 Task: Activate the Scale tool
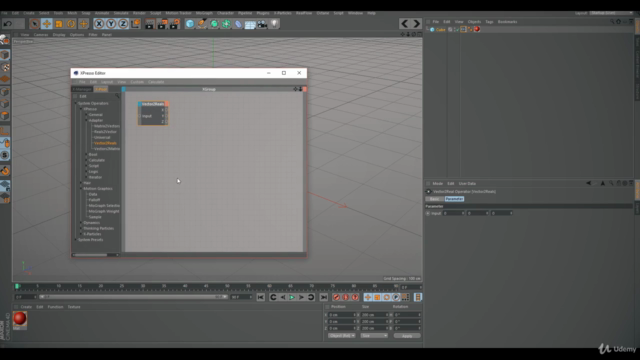59,24
